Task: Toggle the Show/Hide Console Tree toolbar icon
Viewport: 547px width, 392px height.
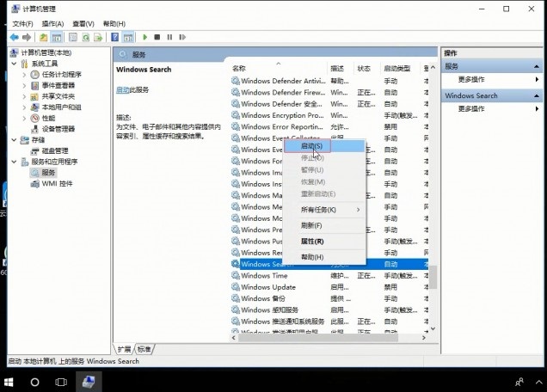Action: click(57, 37)
